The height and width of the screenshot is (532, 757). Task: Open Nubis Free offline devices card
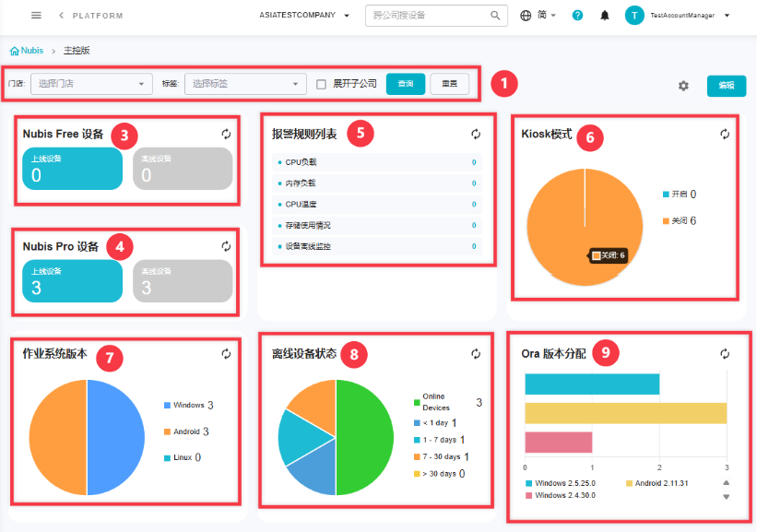(183, 169)
